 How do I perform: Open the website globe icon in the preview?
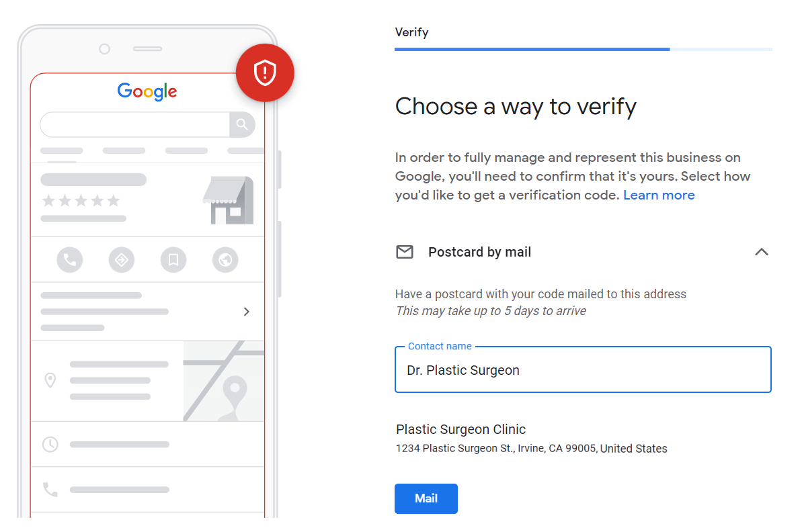click(x=225, y=260)
